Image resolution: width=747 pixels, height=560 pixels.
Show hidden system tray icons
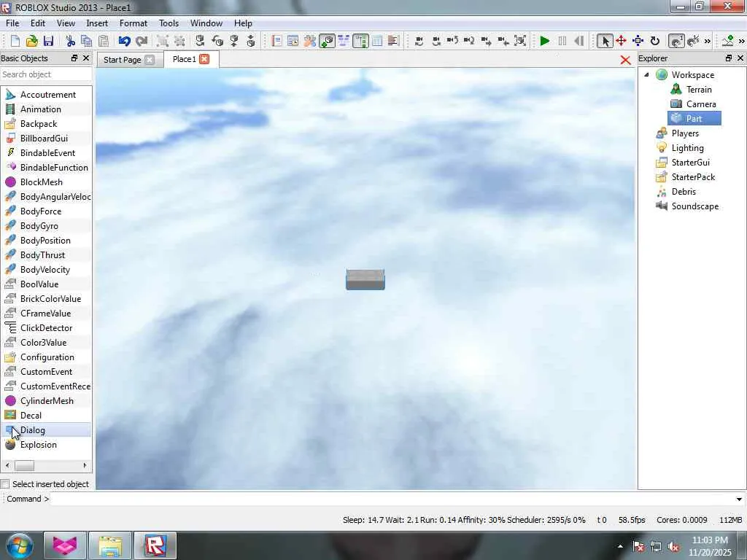tap(620, 547)
